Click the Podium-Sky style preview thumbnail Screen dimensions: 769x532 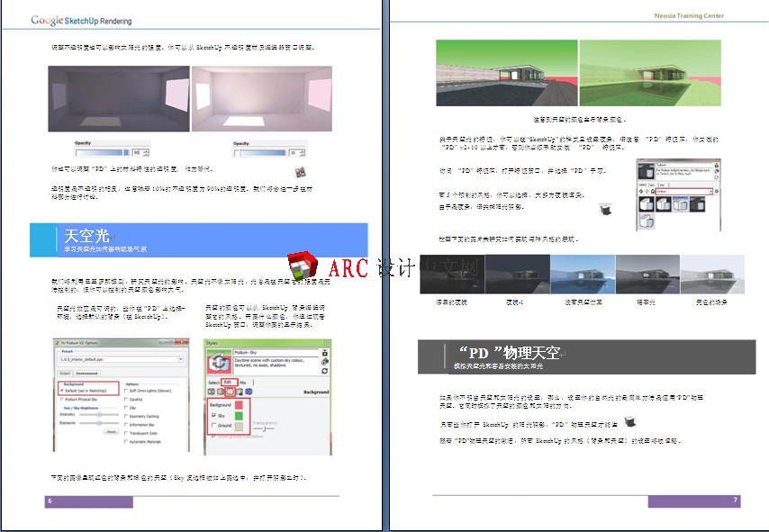[219, 362]
